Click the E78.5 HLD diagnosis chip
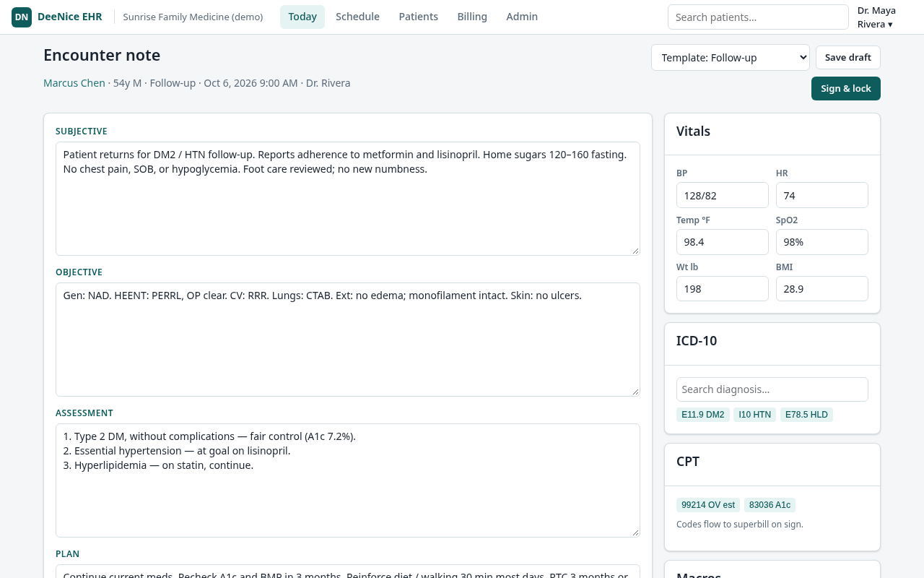Image resolution: width=924 pixels, height=578 pixels. [x=806, y=415]
